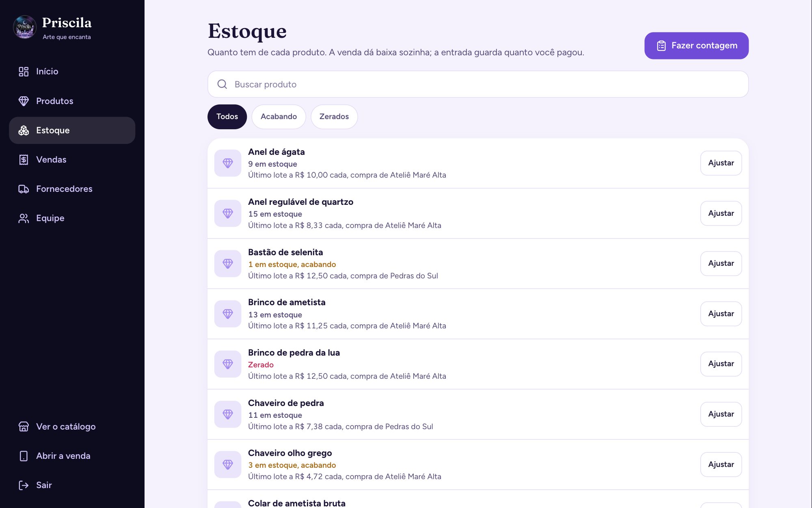812x508 pixels.
Task: Click Ajustar for Brinco de ametista
Action: click(x=721, y=313)
